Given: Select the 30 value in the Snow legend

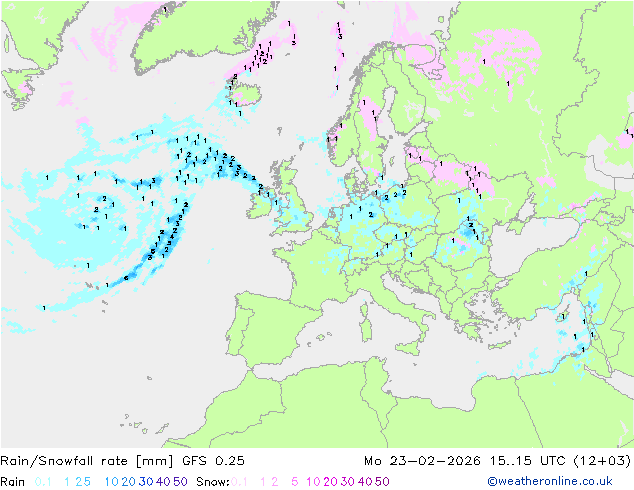Looking at the screenshot, I should point(348,482).
